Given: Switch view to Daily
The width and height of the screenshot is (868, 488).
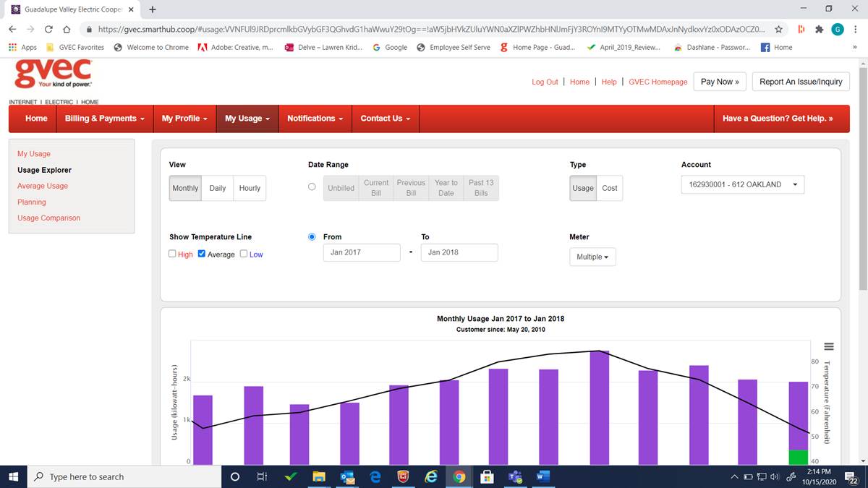Looking at the screenshot, I should point(218,188).
